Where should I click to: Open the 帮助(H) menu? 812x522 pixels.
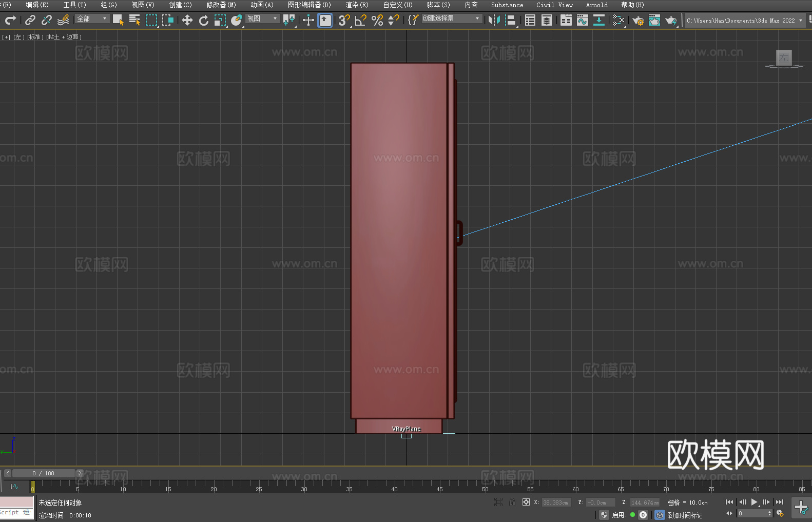[632, 5]
